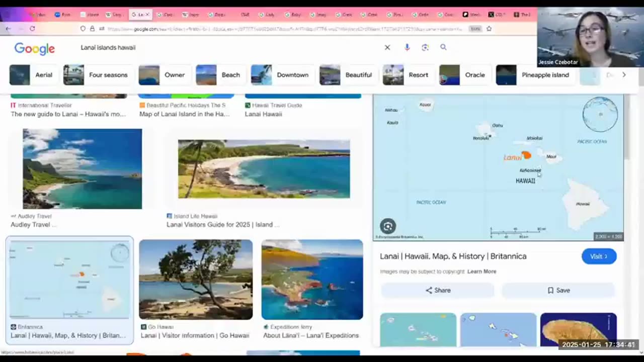Image resolution: width=644 pixels, height=362 pixels.
Task: Bookmark page with star icon
Action: tap(489, 29)
